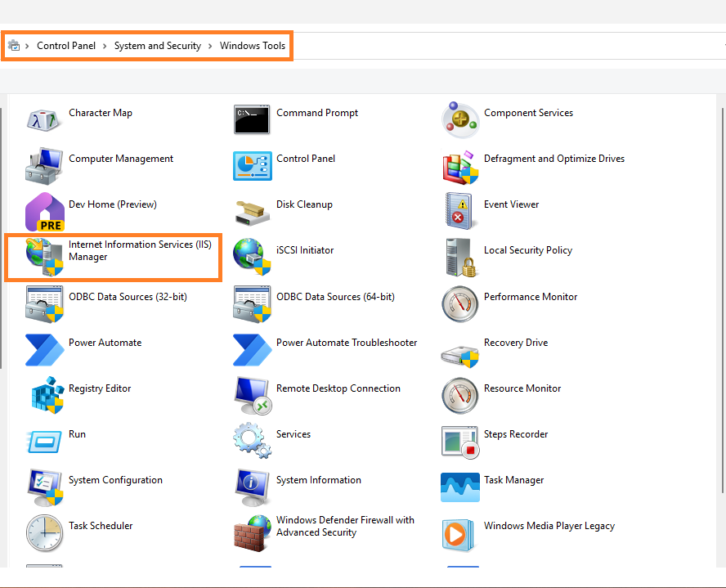Viewport: 726px width, 588px height.
Task: Select the System Information label
Action: (x=318, y=480)
